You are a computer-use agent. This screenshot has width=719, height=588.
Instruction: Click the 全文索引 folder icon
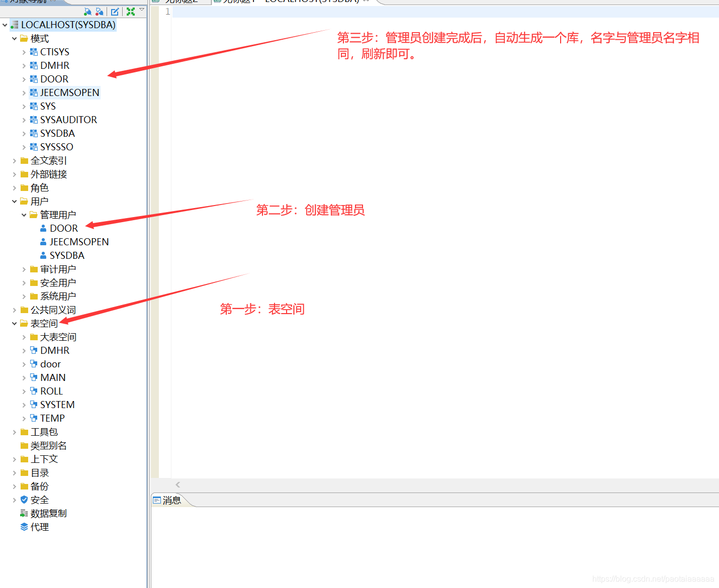pyautogui.click(x=24, y=160)
